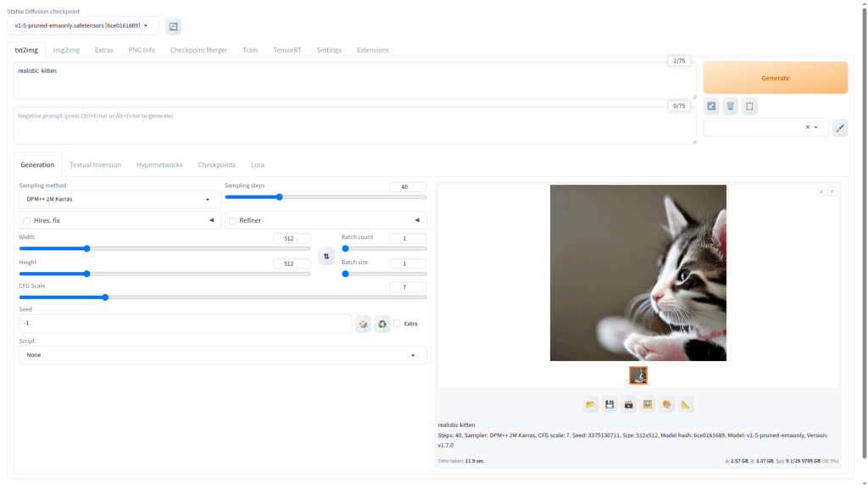
Task: Click the dice to randomize seed
Action: pos(363,324)
